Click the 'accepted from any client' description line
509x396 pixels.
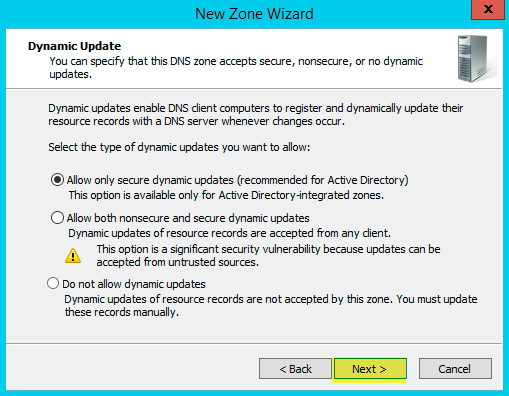pyautogui.click(x=230, y=233)
